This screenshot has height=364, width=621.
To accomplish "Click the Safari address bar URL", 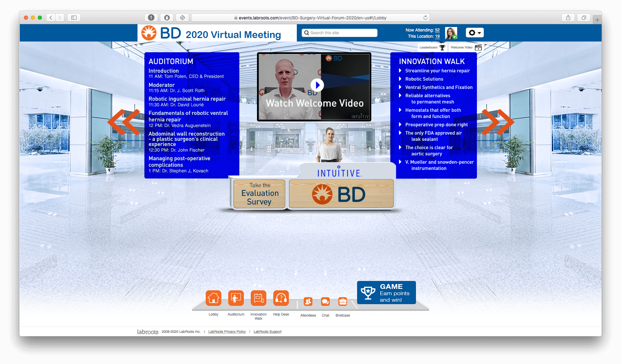I will tap(312, 18).
